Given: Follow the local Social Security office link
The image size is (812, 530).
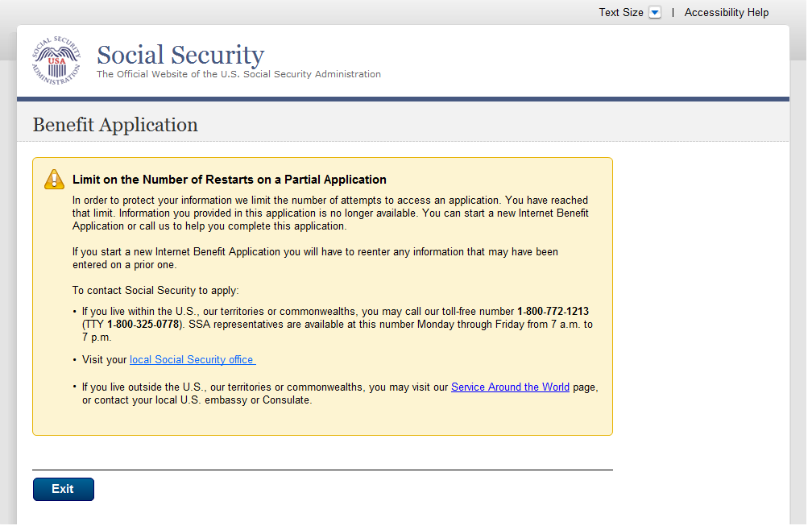Looking at the screenshot, I should coord(192,360).
